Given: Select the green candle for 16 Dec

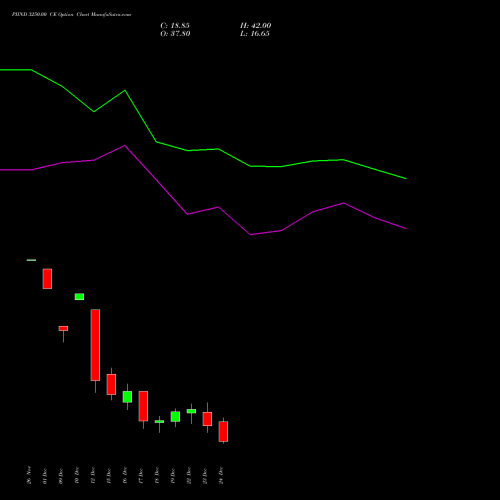Looking at the screenshot, I should 127,397.
